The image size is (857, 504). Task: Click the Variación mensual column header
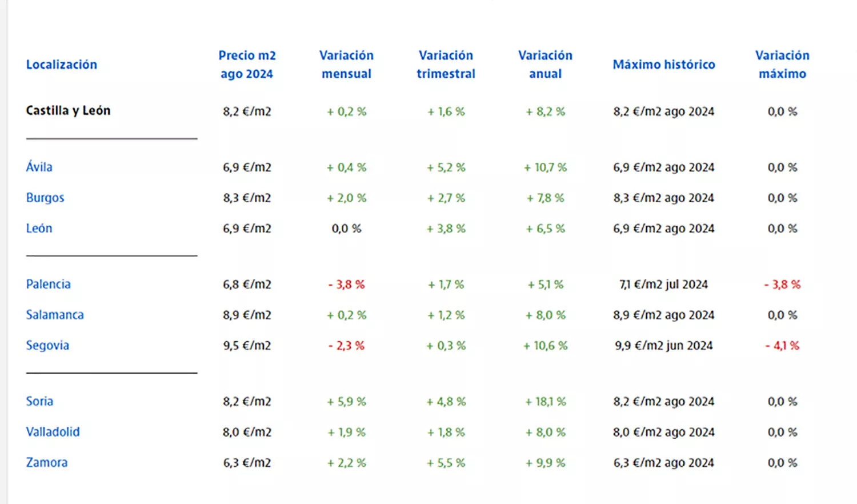pos(346,65)
